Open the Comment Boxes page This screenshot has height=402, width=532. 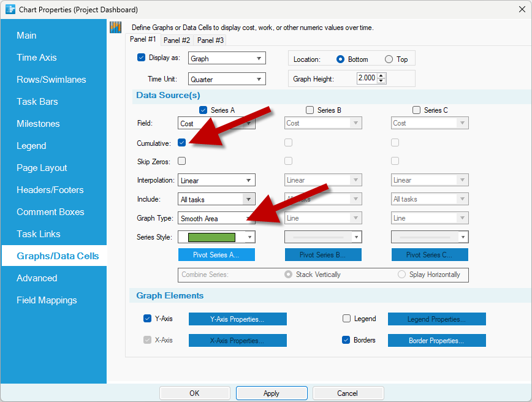click(50, 211)
